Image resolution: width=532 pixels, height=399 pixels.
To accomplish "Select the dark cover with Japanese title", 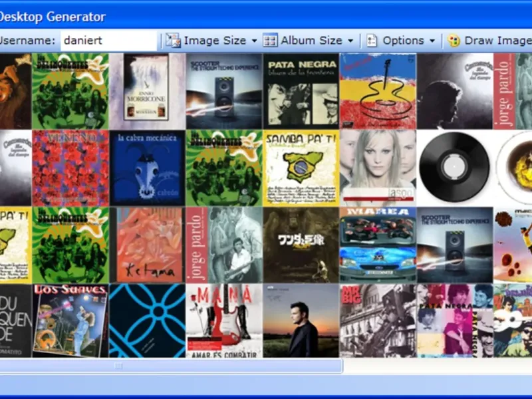I will tap(301, 245).
